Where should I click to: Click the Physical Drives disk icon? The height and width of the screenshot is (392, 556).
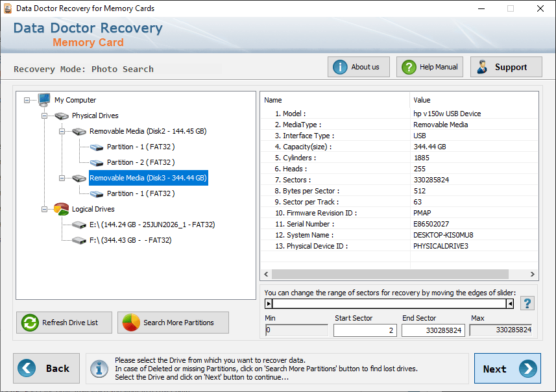(62, 116)
